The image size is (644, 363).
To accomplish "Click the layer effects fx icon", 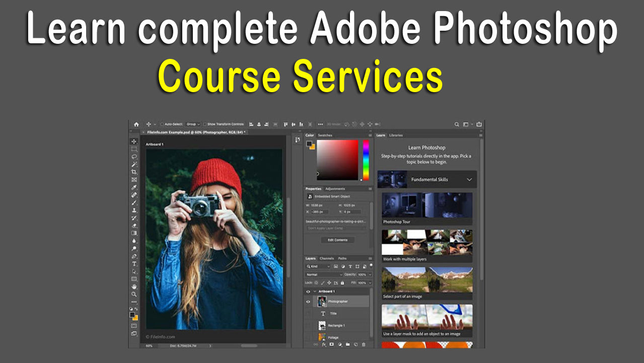I will coord(323,344).
